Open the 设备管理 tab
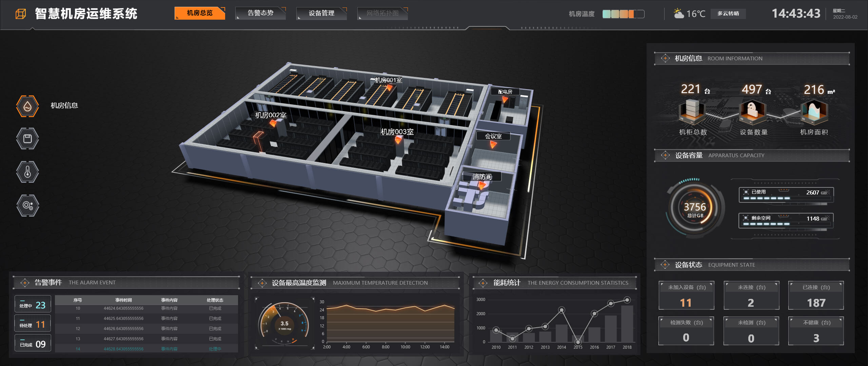Image resolution: width=868 pixels, height=366 pixels. (321, 13)
